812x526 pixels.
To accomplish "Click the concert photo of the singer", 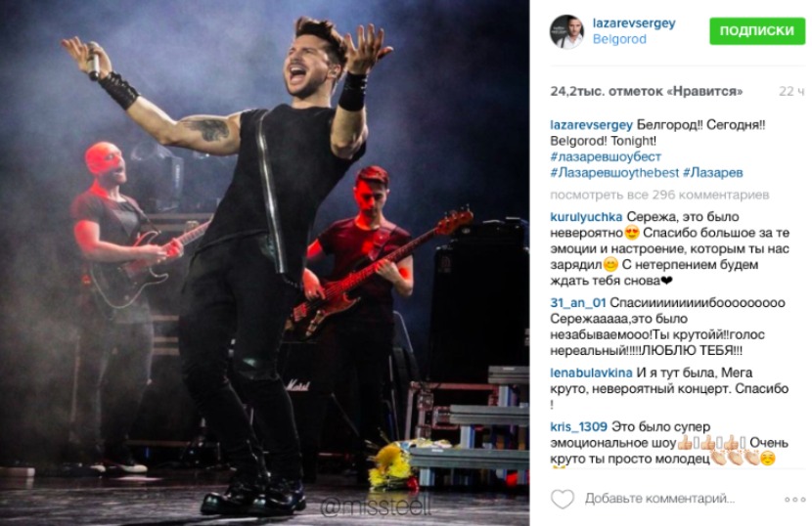I will tap(264, 263).
